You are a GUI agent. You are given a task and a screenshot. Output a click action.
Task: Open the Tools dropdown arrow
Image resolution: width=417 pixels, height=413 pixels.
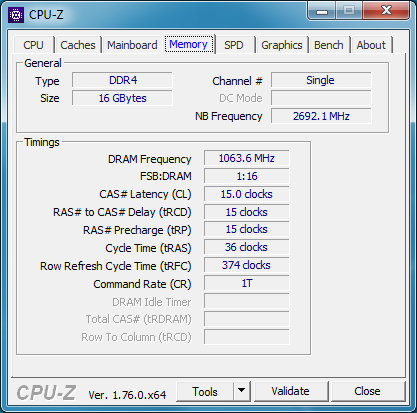(242, 391)
